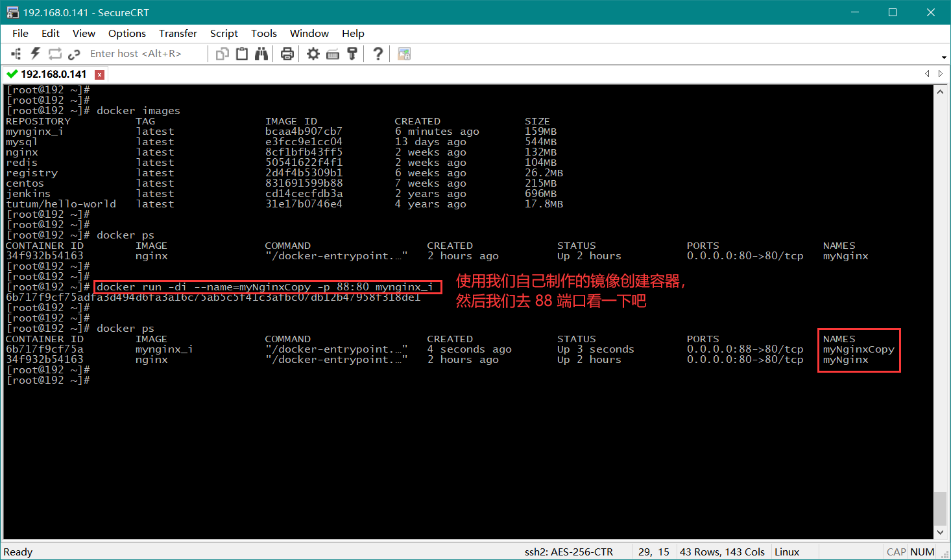951x560 pixels.
Task: Select the 192.168.0.141 session tab
Action: point(53,75)
